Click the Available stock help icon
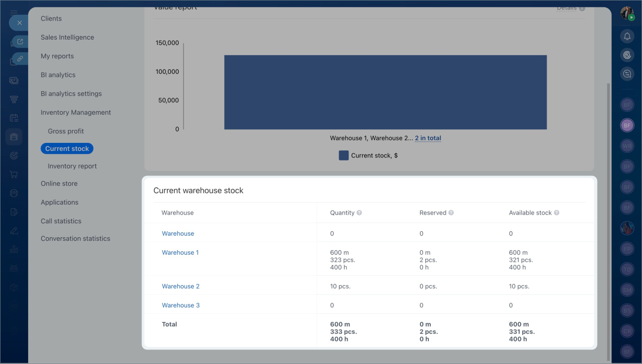Viewport: 642px width, 364px height. coord(557,213)
